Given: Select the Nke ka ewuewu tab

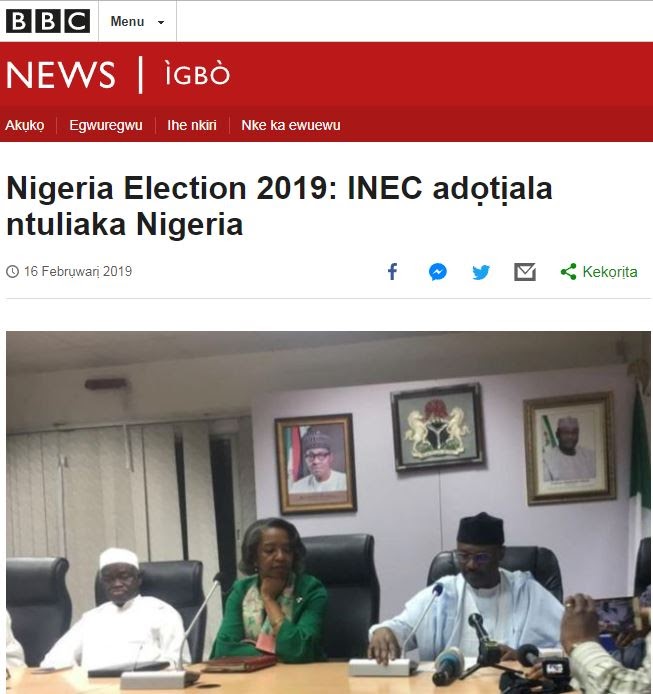Looking at the screenshot, I should (291, 125).
